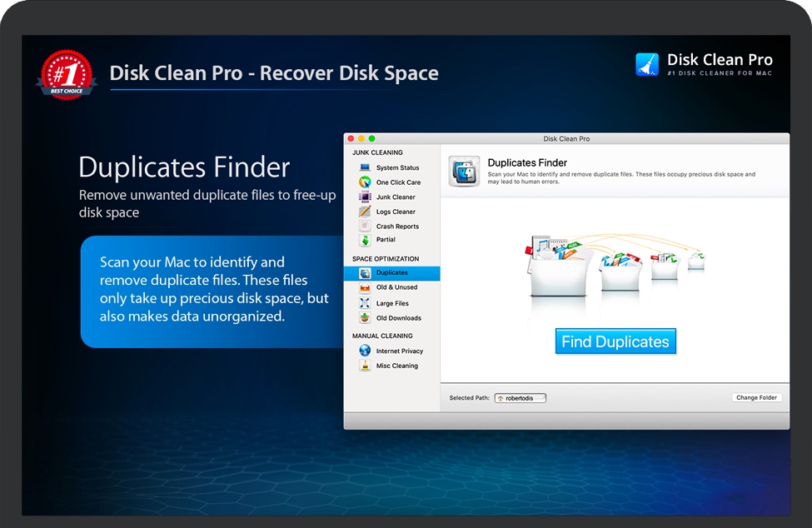Select the Internet Privacy globe icon
This screenshot has height=528, width=812.
click(365, 351)
